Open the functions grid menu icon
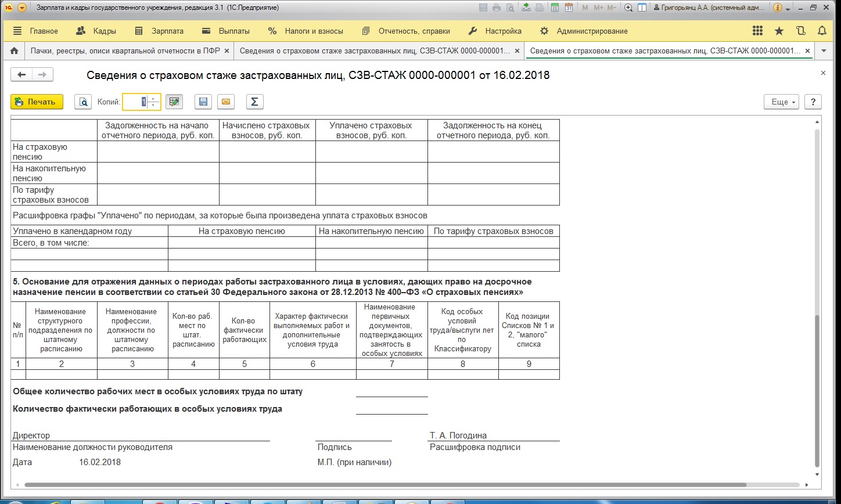 (757, 31)
